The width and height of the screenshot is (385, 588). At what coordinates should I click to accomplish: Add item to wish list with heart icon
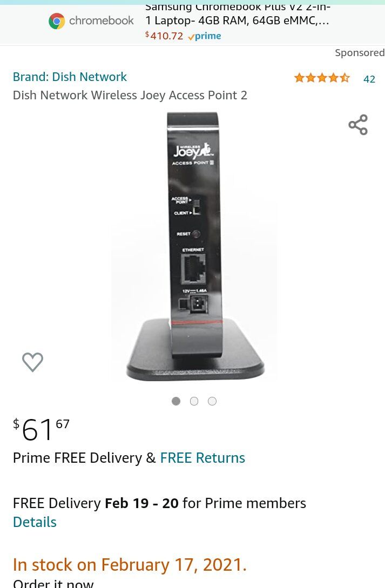pos(32,362)
